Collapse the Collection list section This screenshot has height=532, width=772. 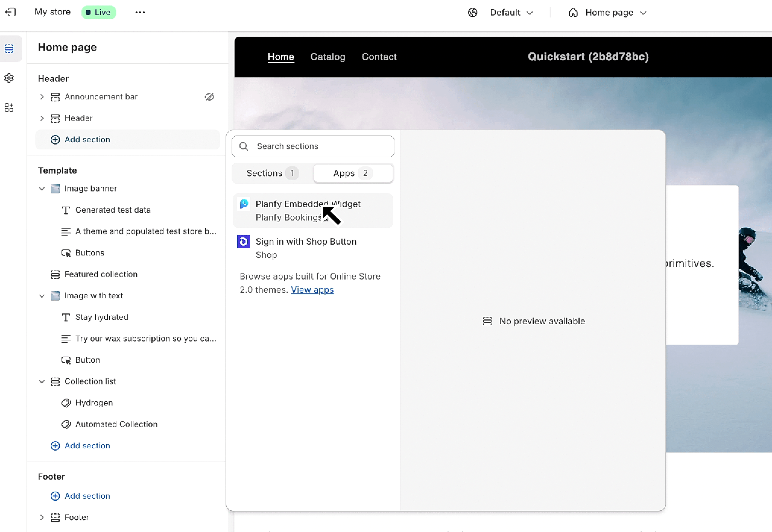[x=42, y=382]
